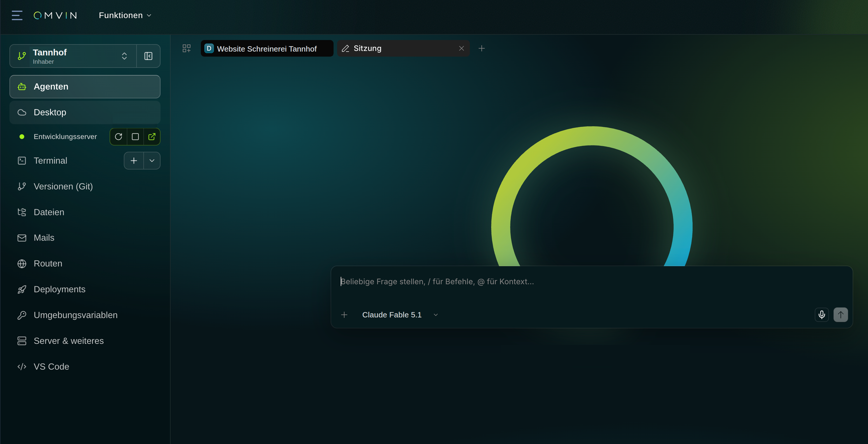Open the Tannhof workspace switcher

[x=73, y=56]
